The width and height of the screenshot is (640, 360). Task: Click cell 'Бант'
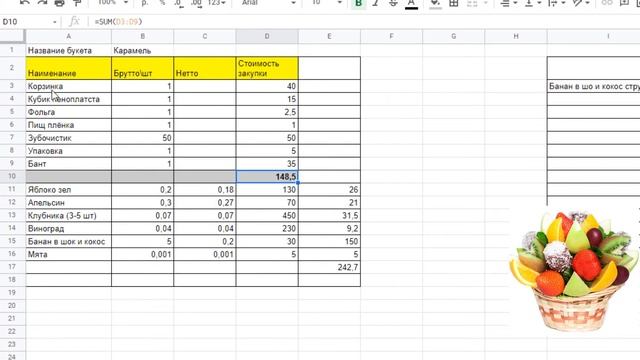tap(69, 164)
